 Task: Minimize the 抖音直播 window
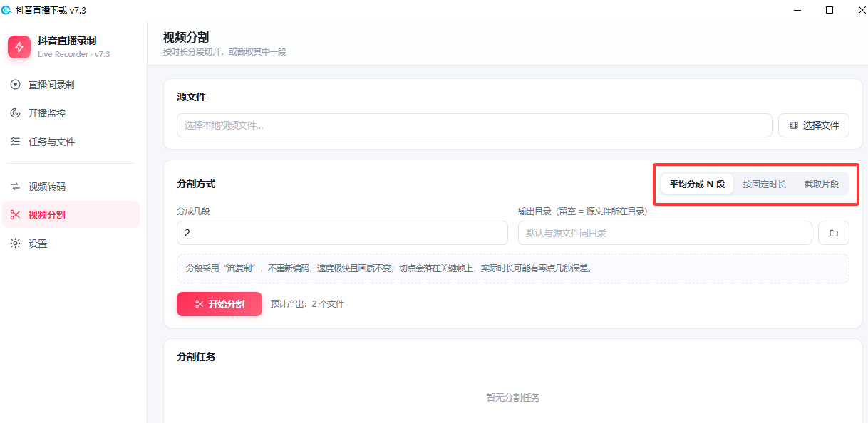coord(797,10)
